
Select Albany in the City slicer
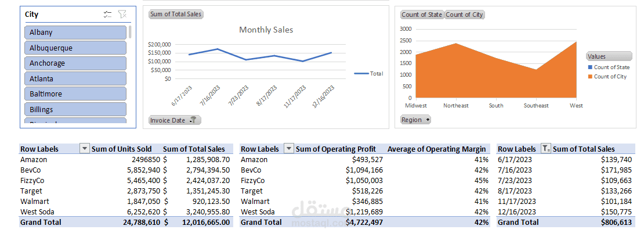tap(75, 33)
